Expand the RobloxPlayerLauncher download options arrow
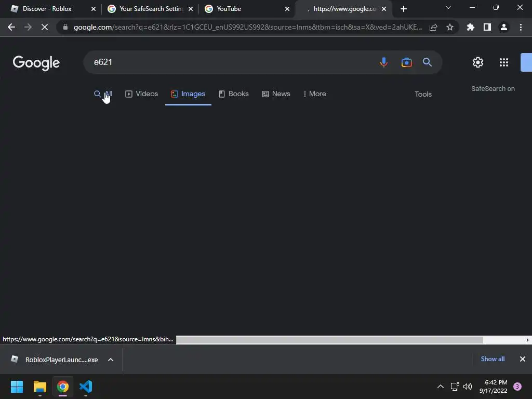Viewport: 532px width, 399px height. coord(111,360)
